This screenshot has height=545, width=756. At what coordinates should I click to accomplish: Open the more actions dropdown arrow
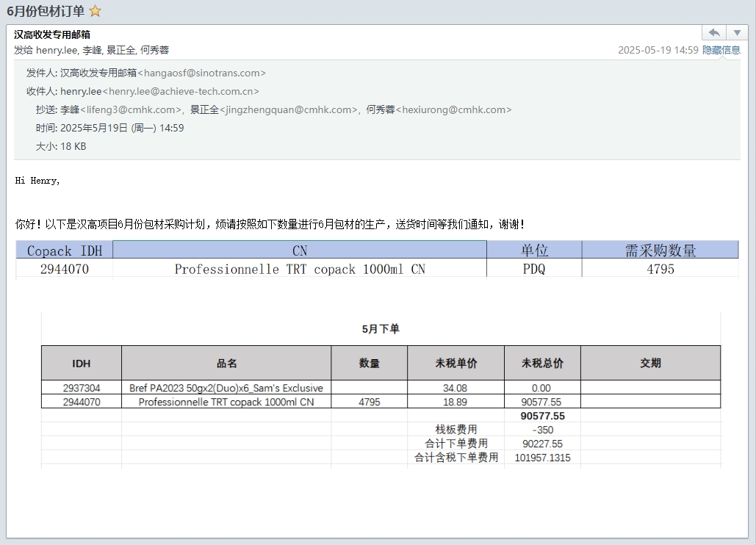click(x=737, y=33)
